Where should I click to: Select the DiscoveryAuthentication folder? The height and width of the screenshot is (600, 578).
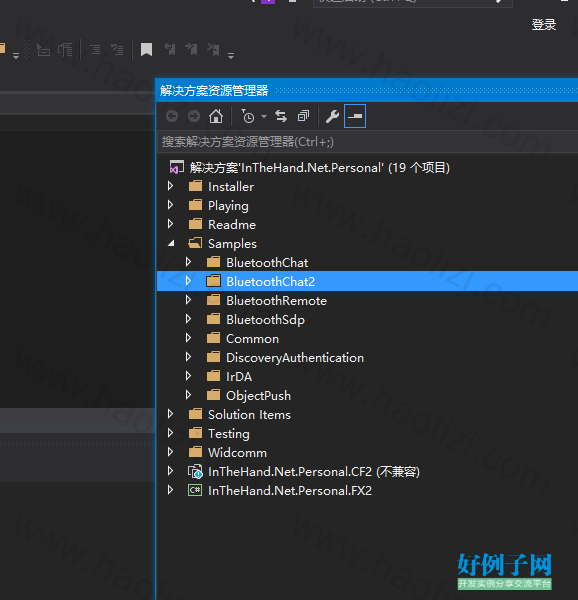click(295, 358)
